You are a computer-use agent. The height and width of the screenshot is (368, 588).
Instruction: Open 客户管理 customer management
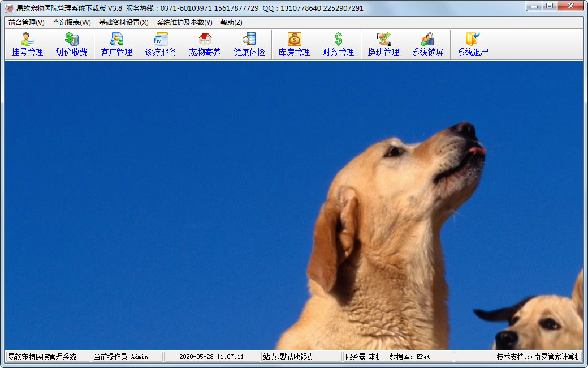pyautogui.click(x=116, y=45)
